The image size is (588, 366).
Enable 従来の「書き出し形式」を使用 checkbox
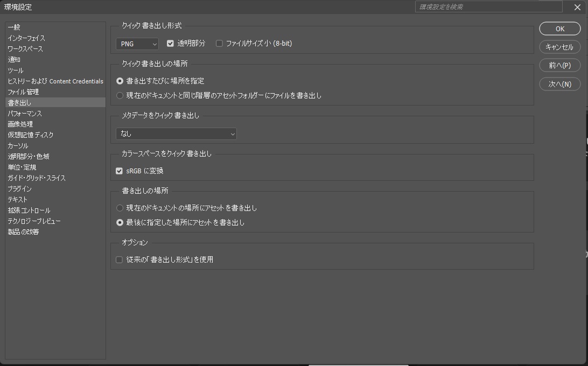click(119, 260)
